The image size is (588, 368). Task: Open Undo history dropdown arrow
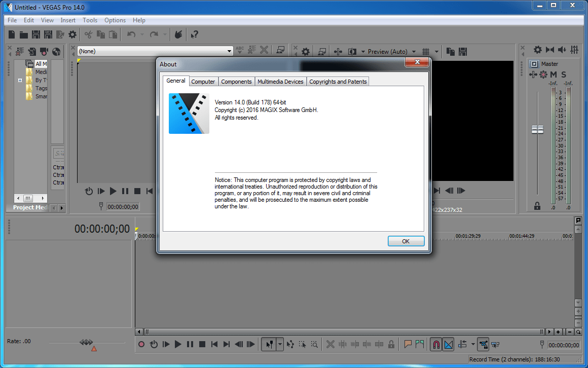point(142,34)
